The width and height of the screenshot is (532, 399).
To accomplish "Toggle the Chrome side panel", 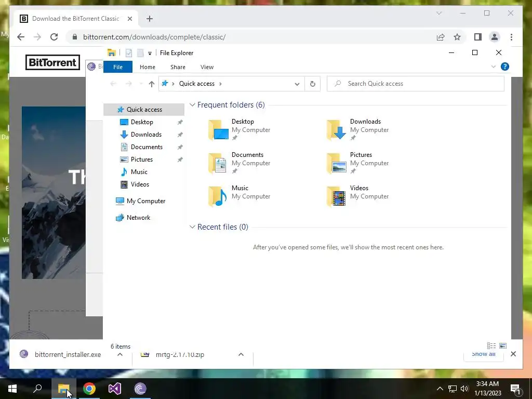I will [478, 37].
